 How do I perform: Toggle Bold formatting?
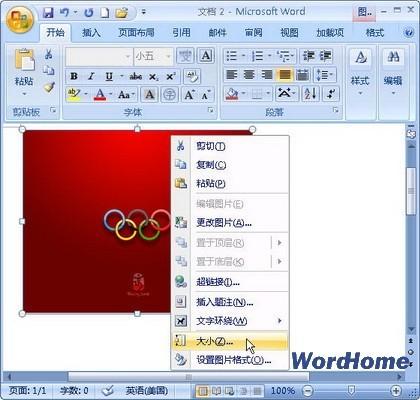click(74, 76)
